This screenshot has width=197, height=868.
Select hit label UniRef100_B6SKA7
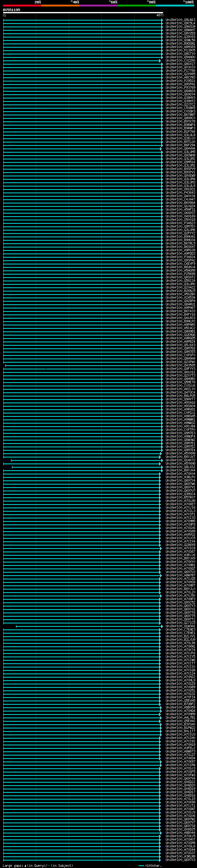tap(180, 247)
